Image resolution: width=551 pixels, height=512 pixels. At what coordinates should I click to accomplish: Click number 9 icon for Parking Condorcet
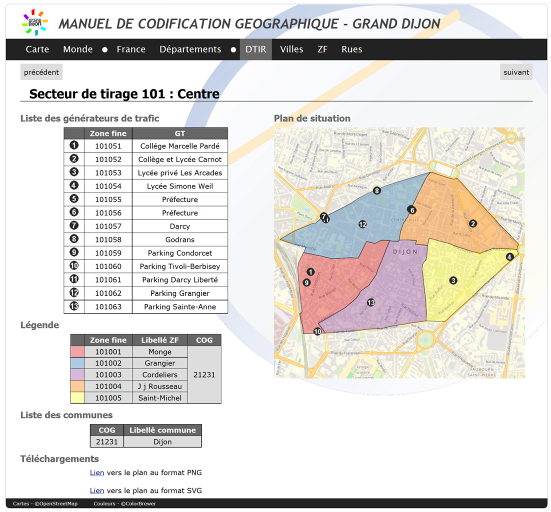[74, 252]
